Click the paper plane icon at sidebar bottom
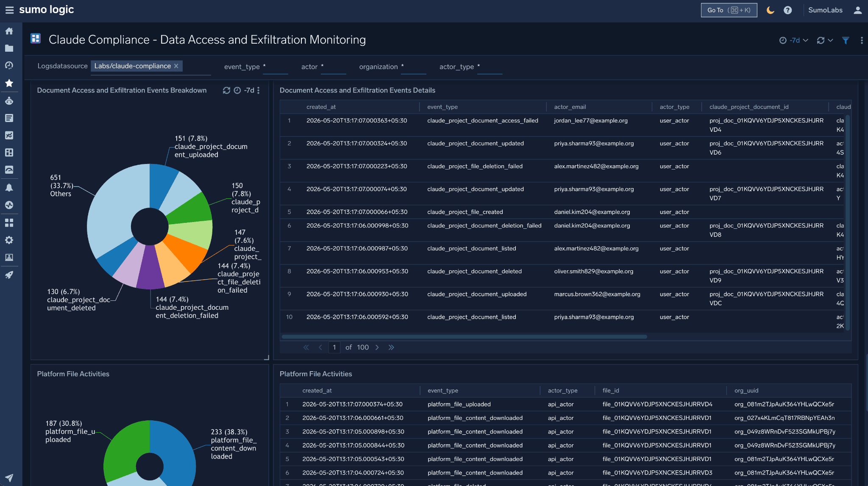This screenshot has width=868, height=486. [9, 478]
